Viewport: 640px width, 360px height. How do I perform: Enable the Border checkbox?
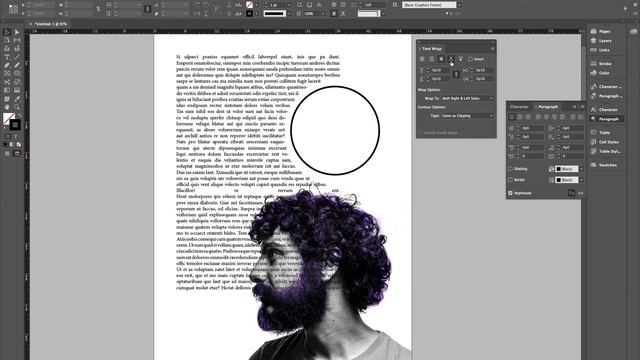point(510,180)
